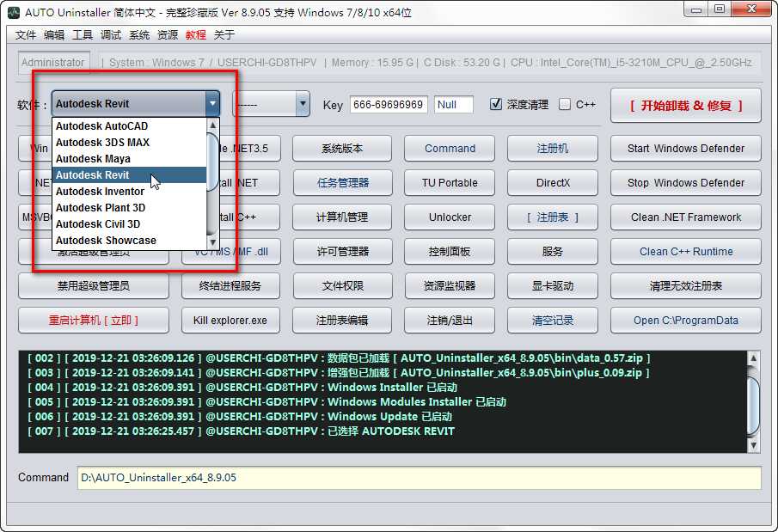The image size is (778, 532).
Task: Open 许可管理器 button
Action: [x=342, y=252]
